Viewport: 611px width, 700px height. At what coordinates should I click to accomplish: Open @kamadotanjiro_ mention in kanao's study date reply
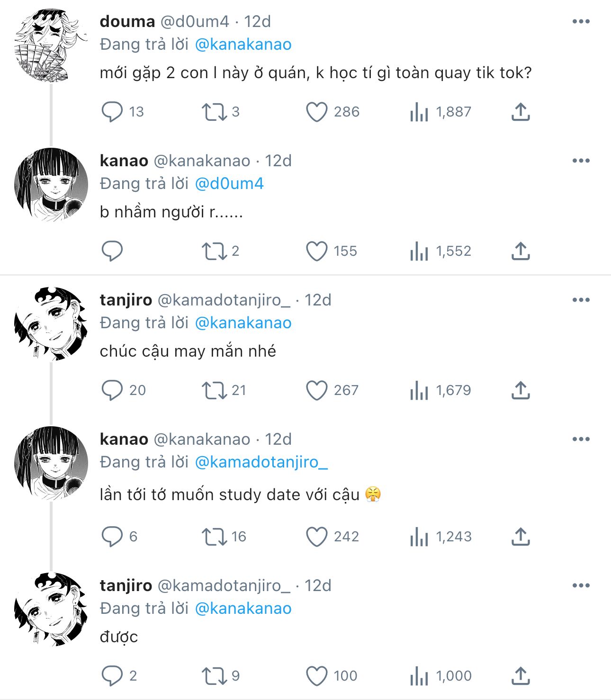tap(261, 462)
